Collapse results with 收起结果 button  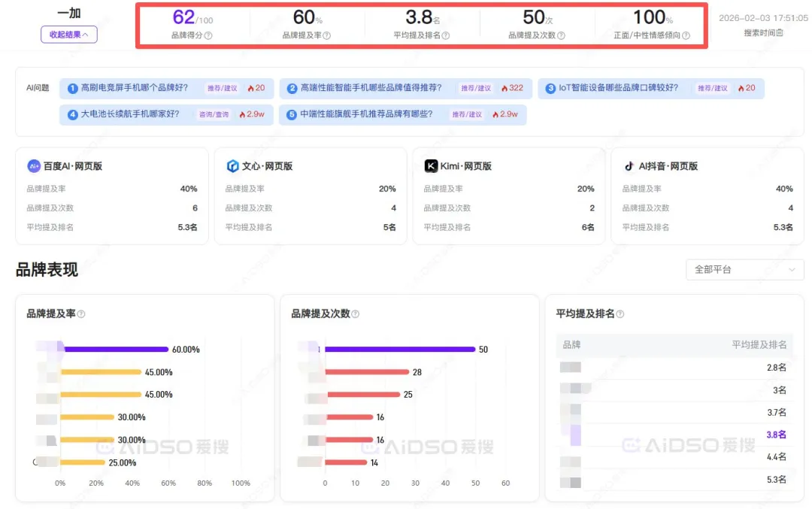pos(68,34)
